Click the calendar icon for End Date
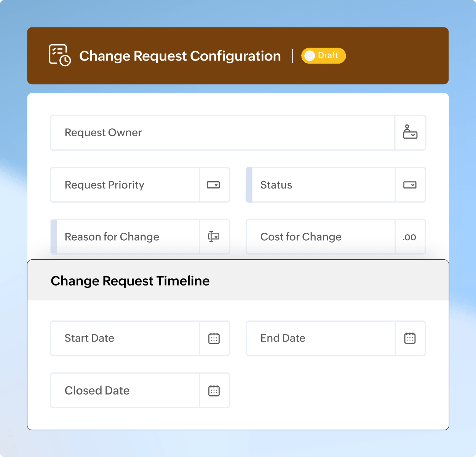Image resolution: width=476 pixels, height=457 pixels. click(x=410, y=338)
